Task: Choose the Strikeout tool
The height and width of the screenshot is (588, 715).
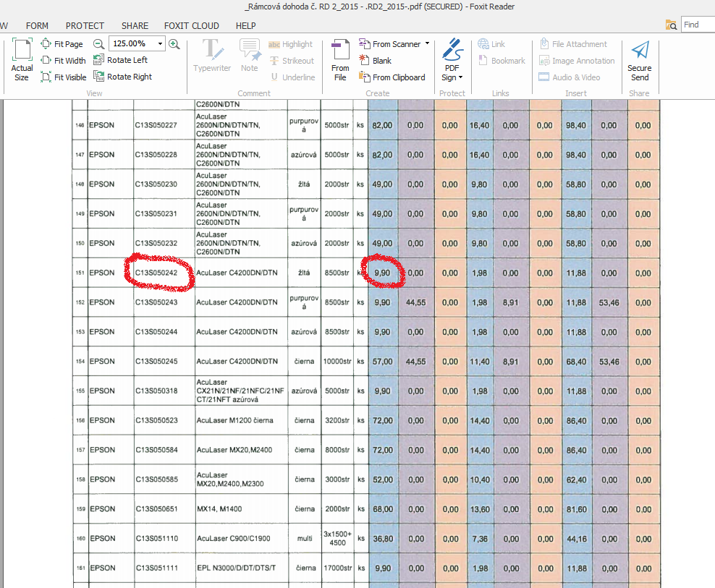Action: coord(292,61)
